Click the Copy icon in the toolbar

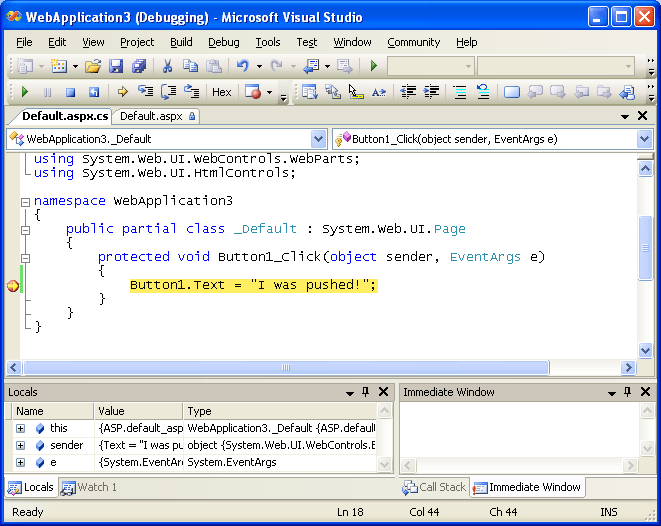pos(191,66)
